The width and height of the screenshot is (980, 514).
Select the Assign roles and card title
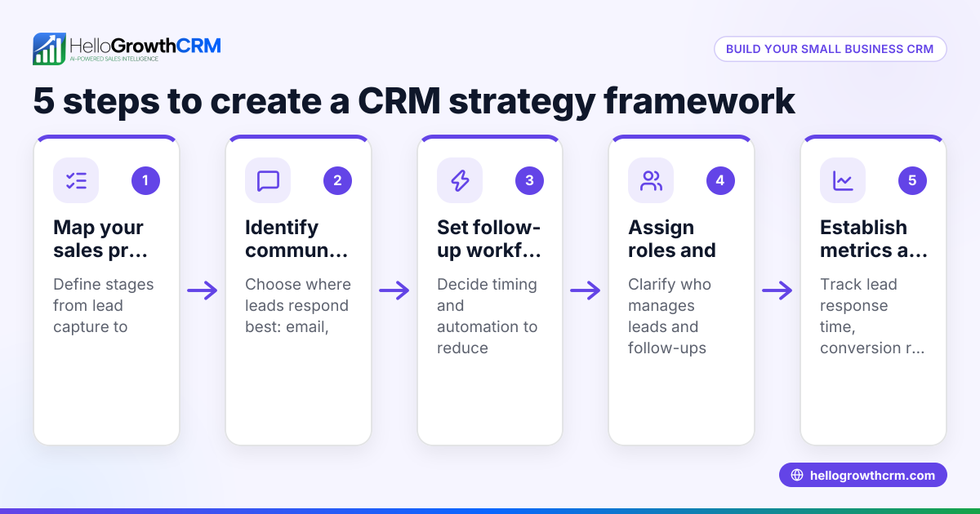672,238
